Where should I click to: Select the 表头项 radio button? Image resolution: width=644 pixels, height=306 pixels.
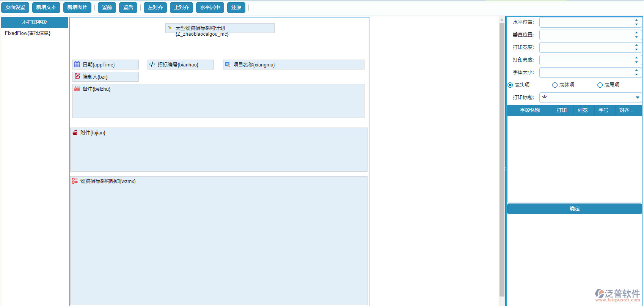click(x=510, y=85)
